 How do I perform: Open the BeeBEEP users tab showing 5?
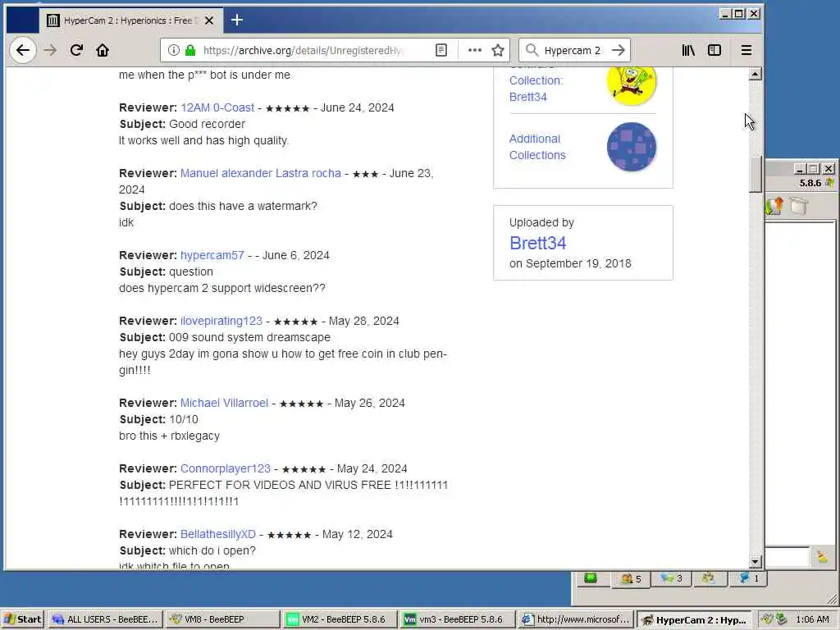(631, 578)
